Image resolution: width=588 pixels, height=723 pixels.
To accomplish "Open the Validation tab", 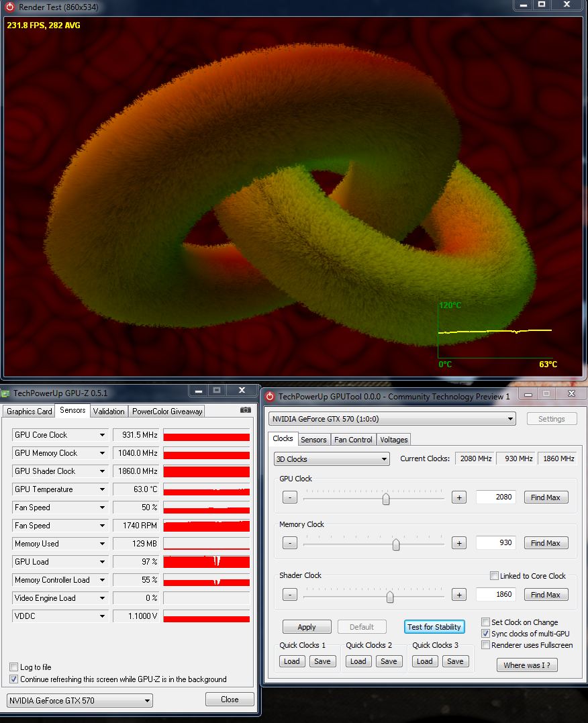I will pos(108,412).
